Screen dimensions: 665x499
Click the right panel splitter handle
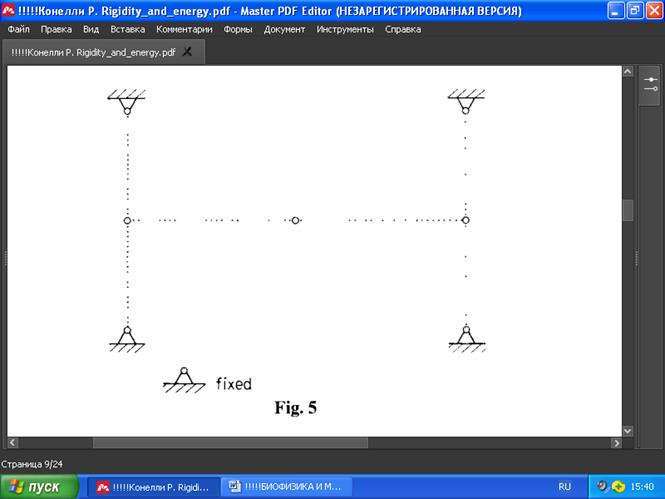click(636, 258)
